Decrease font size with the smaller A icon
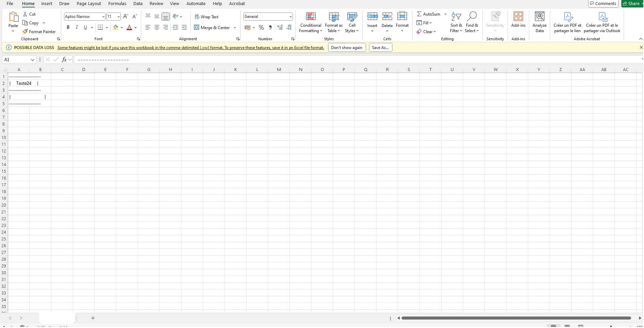 coord(134,17)
